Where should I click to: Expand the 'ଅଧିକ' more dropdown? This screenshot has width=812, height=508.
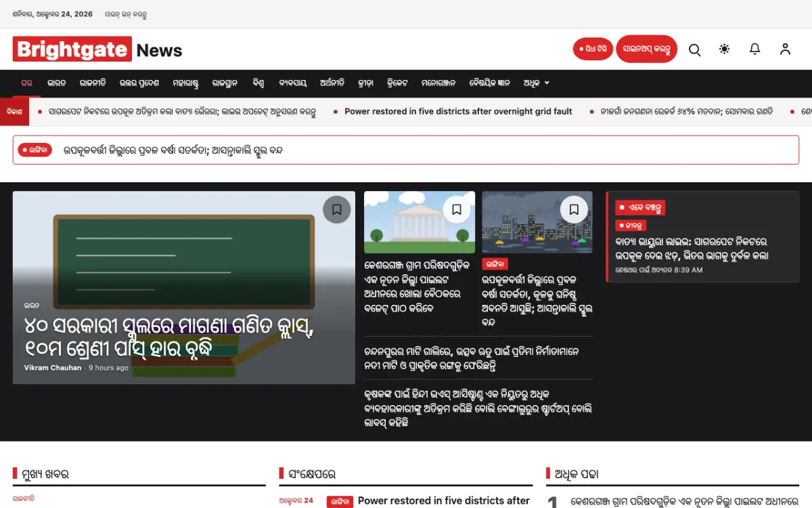coord(537,83)
